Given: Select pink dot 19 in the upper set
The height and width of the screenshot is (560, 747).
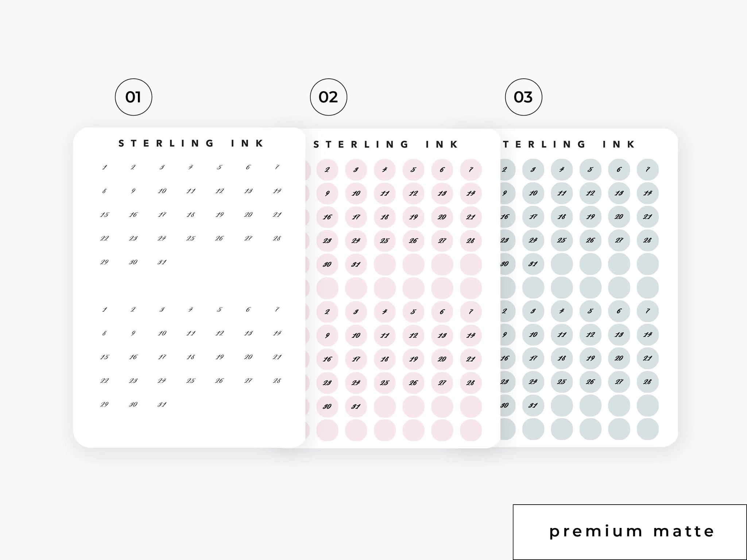Looking at the screenshot, I should coord(413,217).
